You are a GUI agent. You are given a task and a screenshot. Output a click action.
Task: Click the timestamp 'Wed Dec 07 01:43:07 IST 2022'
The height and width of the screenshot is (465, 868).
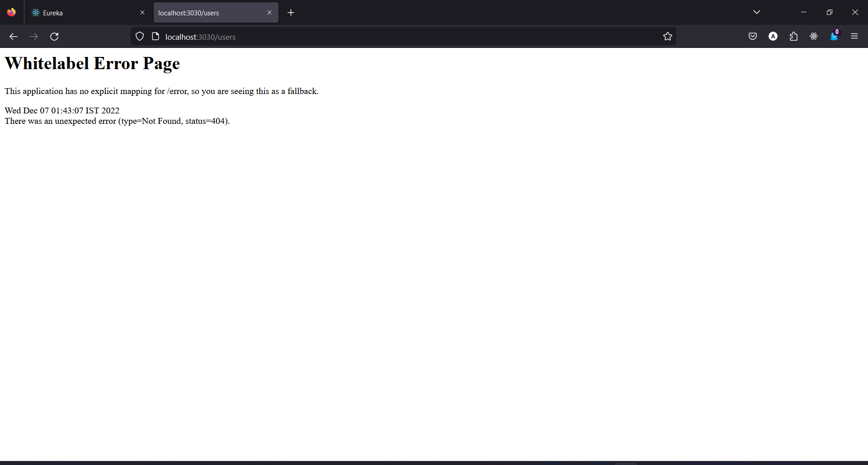pyautogui.click(x=62, y=111)
